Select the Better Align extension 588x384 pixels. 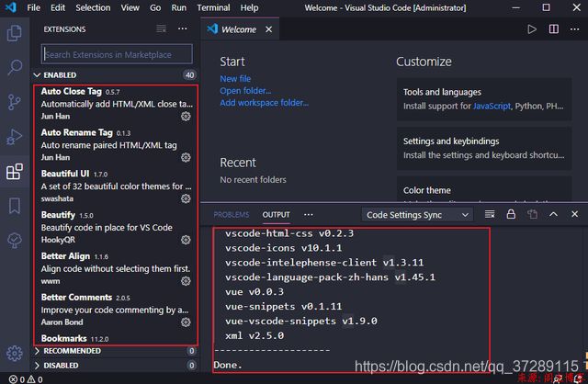click(x=116, y=268)
